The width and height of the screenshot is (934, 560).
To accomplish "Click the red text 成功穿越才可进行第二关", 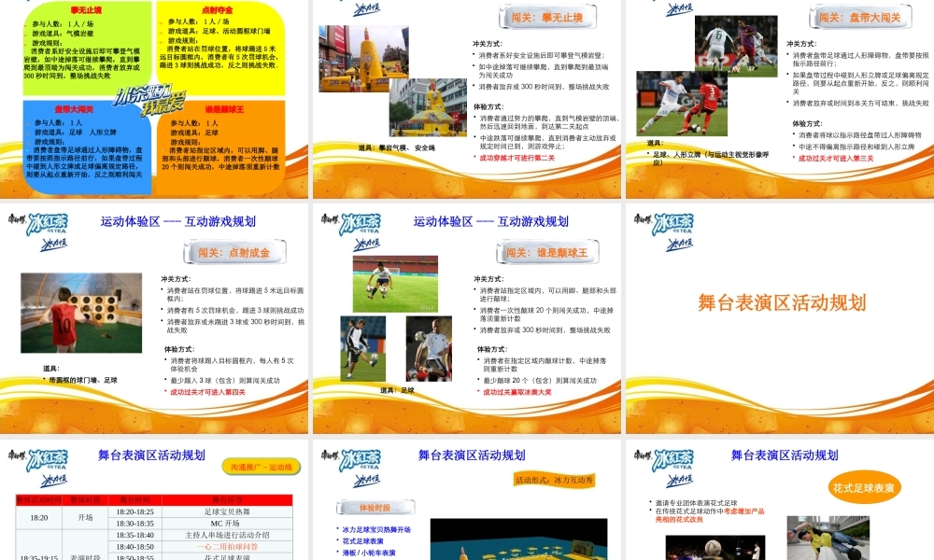I will click(x=517, y=158).
